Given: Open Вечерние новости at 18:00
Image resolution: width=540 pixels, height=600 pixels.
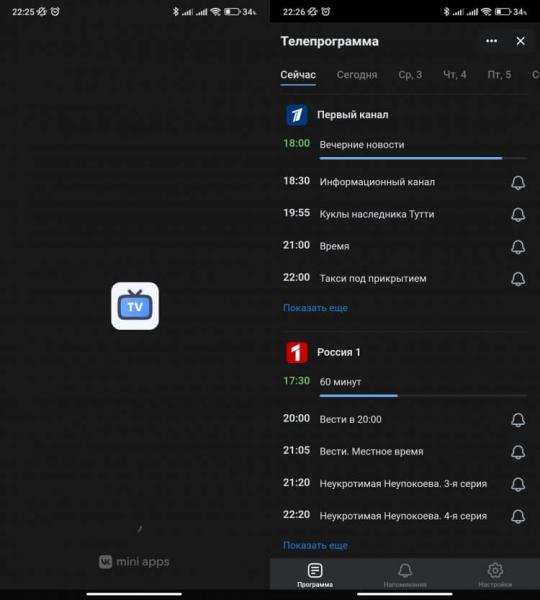Looking at the screenshot, I should (x=362, y=145).
